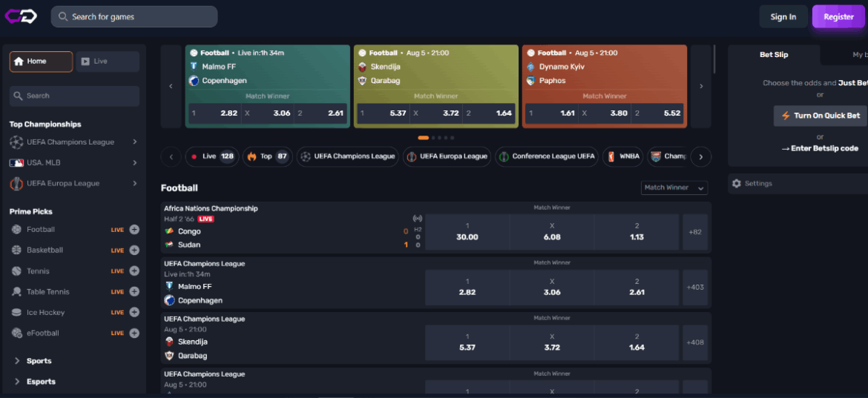
Task: Select the Live 128 filter chip
Action: tap(211, 156)
